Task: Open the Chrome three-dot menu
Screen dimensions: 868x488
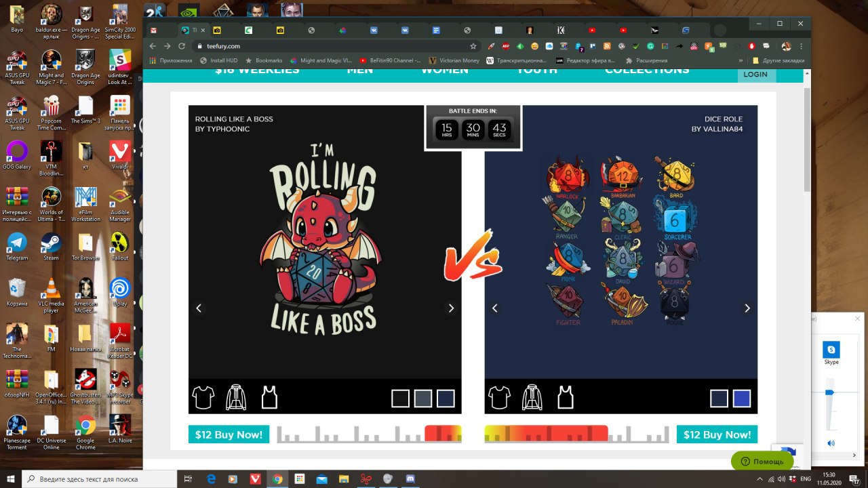Action: (801, 46)
